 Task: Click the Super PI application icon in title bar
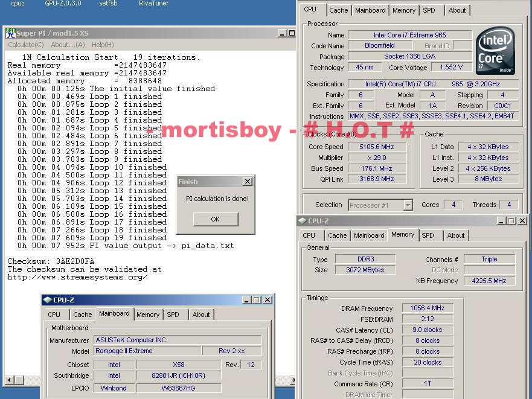(x=10, y=33)
